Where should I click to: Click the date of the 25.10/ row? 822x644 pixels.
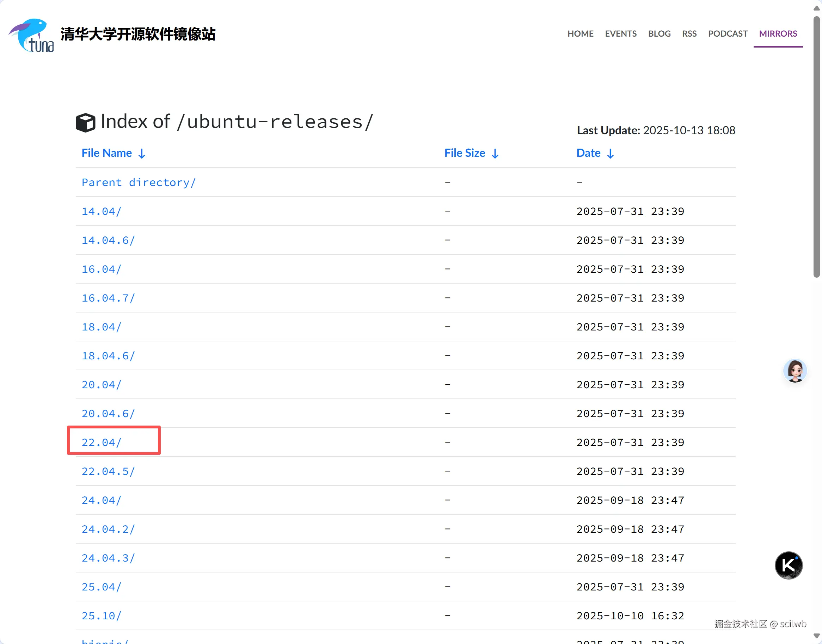tap(630, 616)
